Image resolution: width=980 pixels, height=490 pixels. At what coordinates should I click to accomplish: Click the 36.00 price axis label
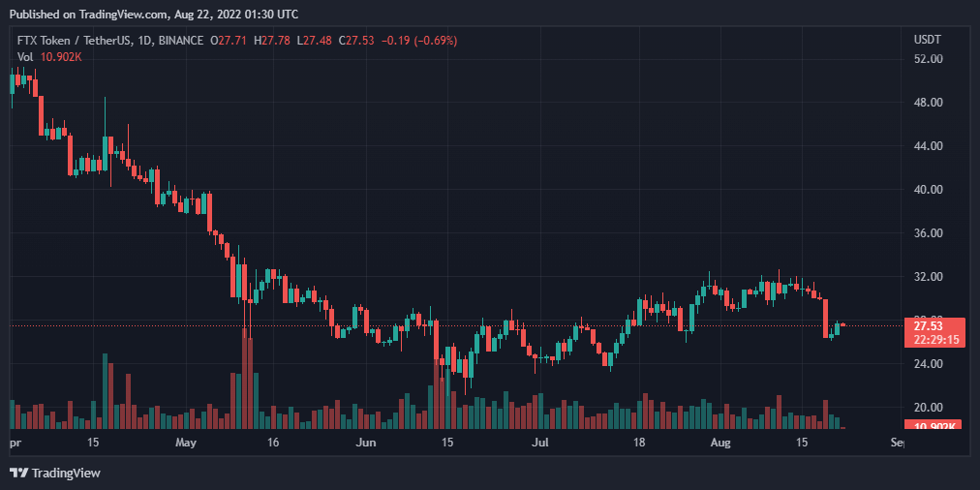coord(929,233)
